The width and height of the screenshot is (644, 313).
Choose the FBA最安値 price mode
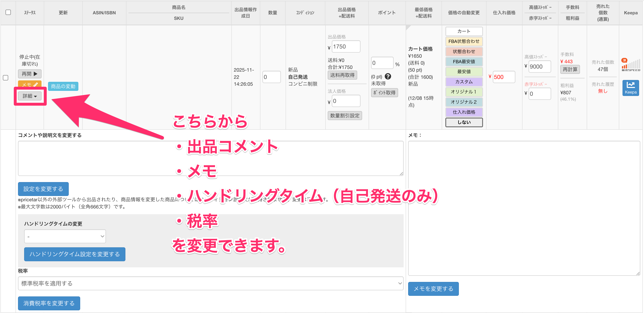point(464,62)
